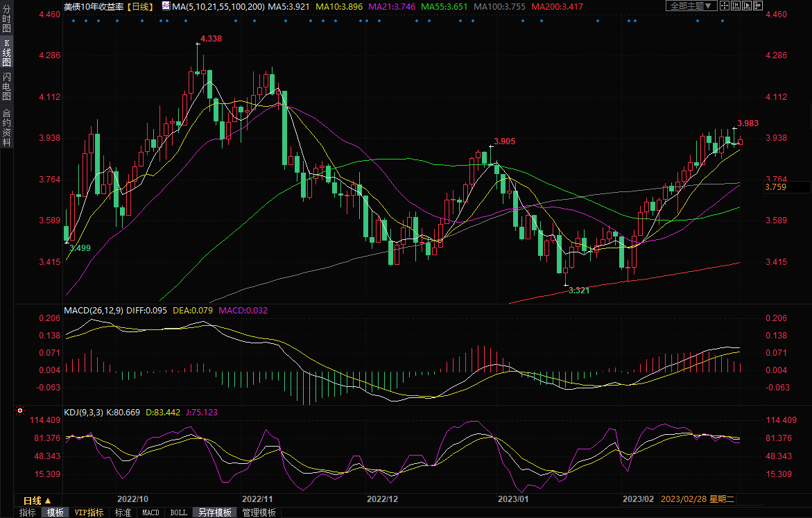The width and height of the screenshot is (812, 518).
Task: Click the 另存模板 button
Action: [x=214, y=512]
